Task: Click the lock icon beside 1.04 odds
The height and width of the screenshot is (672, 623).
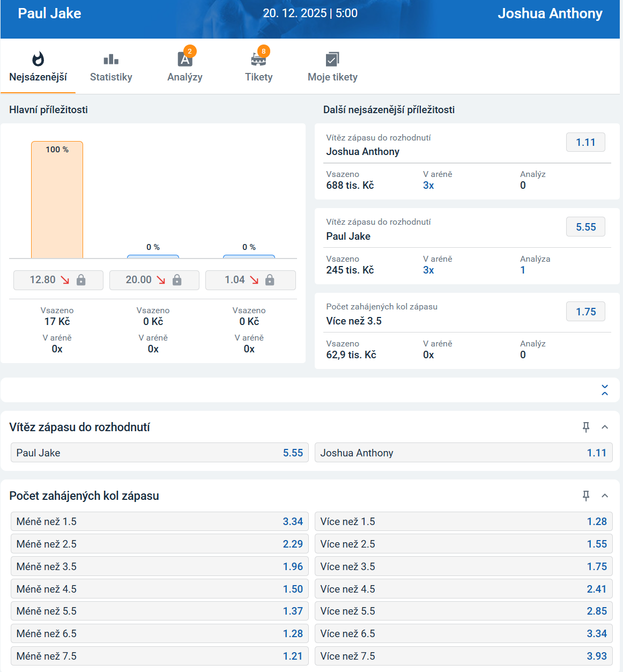Action: click(270, 280)
